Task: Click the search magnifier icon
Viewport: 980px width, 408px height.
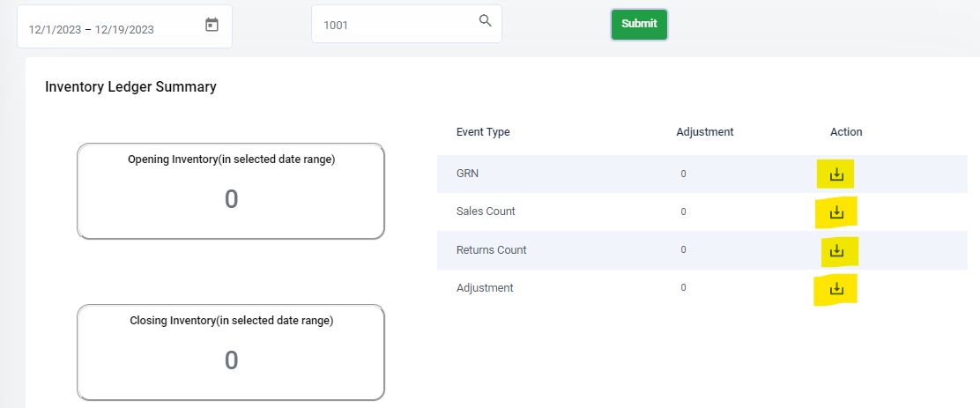Action: [x=486, y=20]
